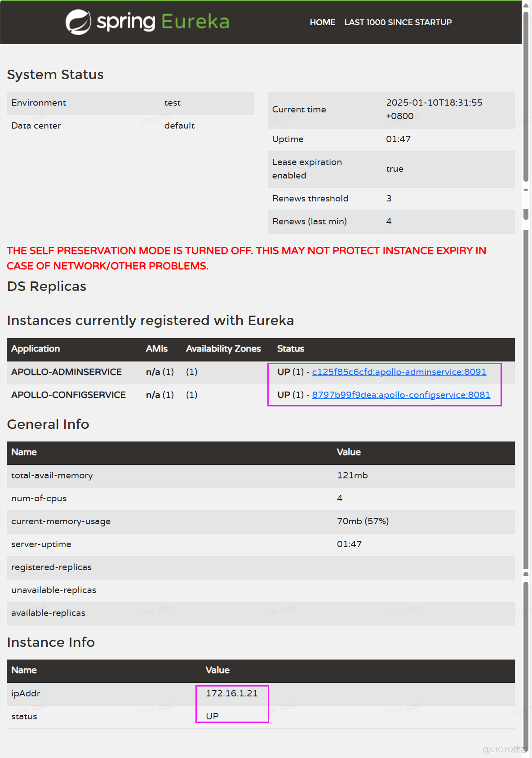The height and width of the screenshot is (758, 532).
Task: Select the Renews (last min) value 4
Action: [389, 222]
